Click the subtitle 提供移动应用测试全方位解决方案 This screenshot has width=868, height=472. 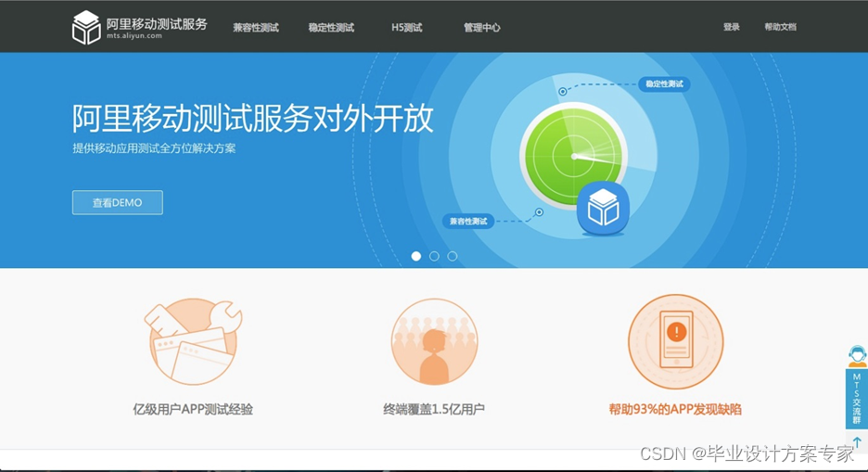pyautogui.click(x=154, y=148)
